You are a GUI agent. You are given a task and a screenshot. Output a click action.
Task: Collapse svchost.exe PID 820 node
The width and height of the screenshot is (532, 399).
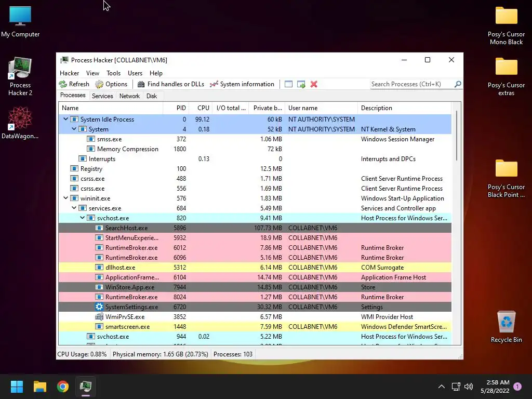(82, 218)
